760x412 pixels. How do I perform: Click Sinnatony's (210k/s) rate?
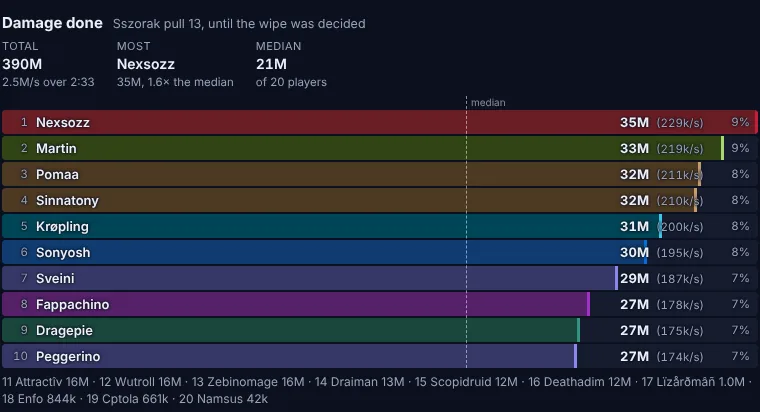680,201
